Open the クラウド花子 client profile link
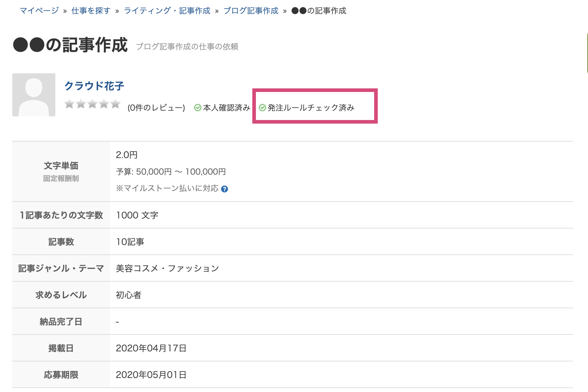This screenshot has width=588, height=392. point(94,86)
